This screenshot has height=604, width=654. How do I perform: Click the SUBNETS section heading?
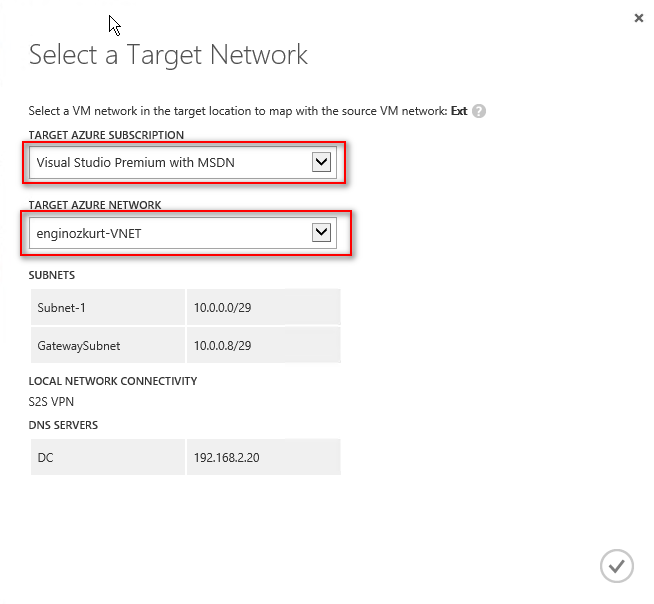(52, 275)
